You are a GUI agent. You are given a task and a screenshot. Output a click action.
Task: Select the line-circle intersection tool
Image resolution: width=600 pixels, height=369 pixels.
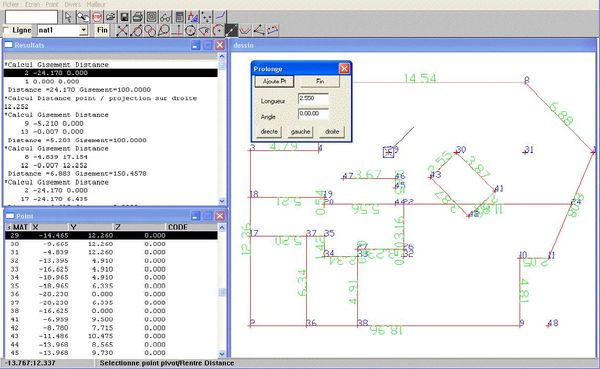(x=136, y=30)
